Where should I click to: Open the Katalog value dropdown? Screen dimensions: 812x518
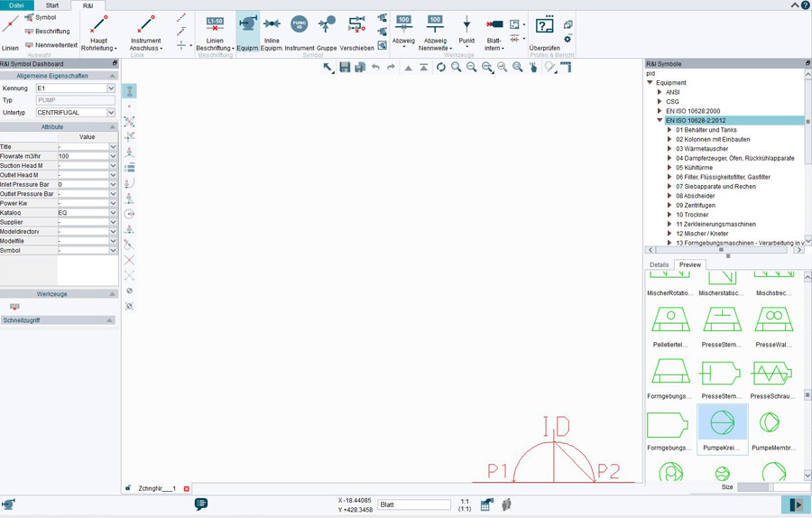113,212
